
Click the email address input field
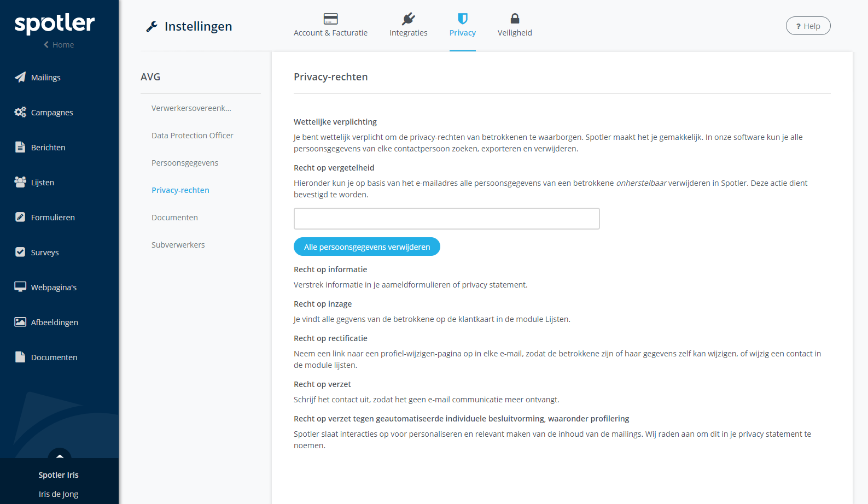coord(446,218)
